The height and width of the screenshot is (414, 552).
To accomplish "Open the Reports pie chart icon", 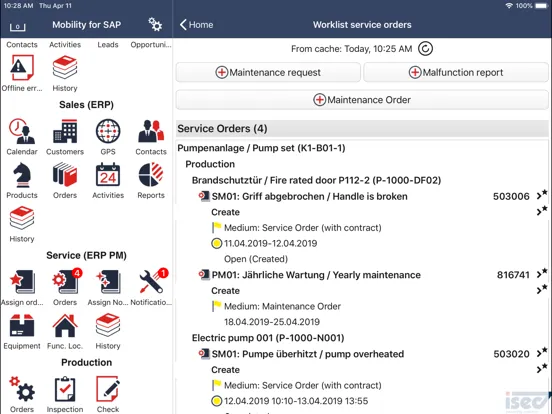I will click(x=151, y=175).
